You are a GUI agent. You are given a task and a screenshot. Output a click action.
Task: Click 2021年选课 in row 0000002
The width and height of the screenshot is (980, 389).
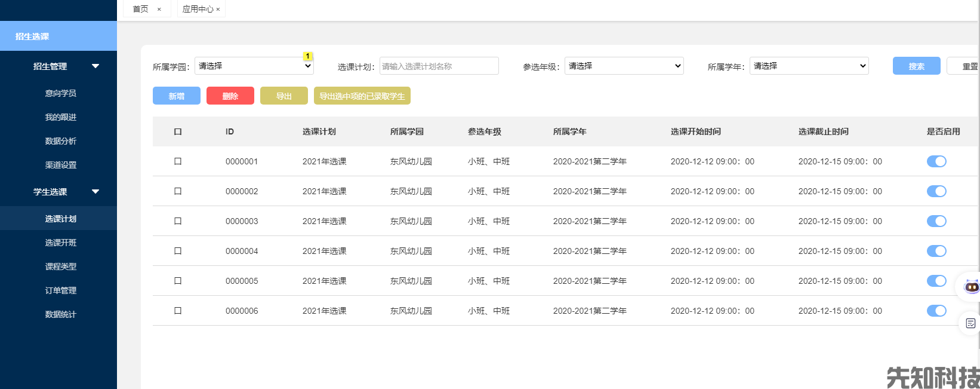point(325,191)
